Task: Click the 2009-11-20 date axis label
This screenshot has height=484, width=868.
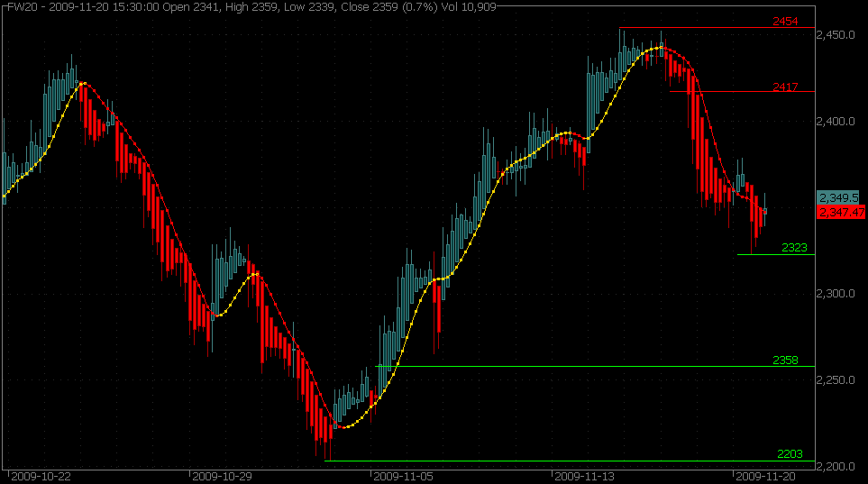Action: tap(765, 477)
